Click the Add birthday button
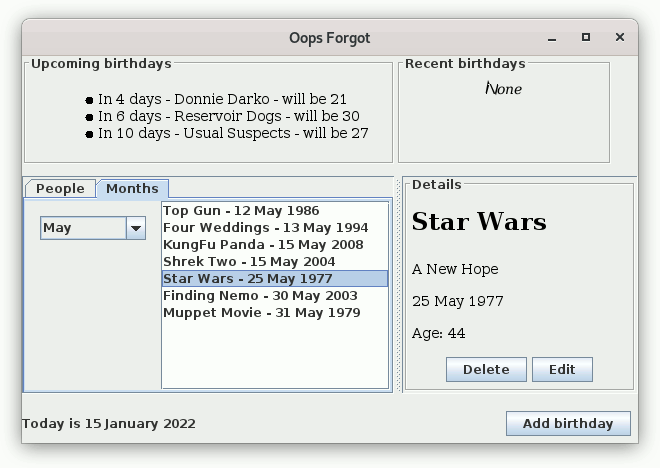Viewport: 660px width, 468px height. (x=567, y=423)
